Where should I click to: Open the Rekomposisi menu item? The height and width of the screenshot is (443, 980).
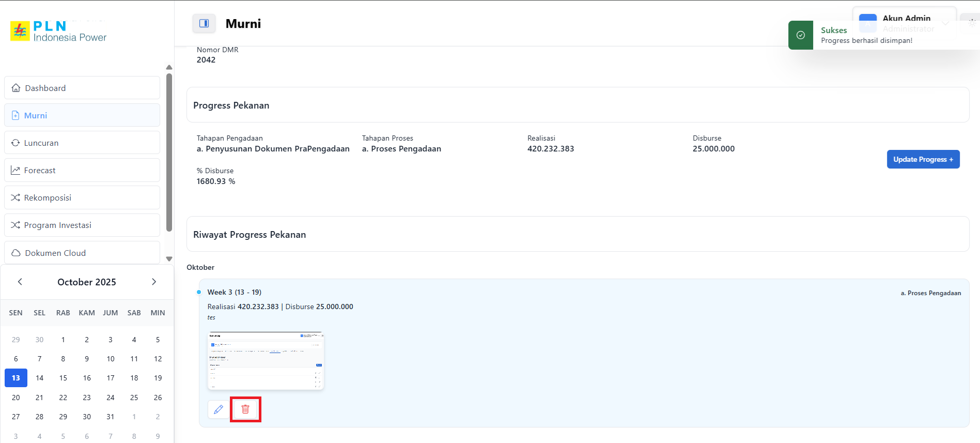click(82, 197)
